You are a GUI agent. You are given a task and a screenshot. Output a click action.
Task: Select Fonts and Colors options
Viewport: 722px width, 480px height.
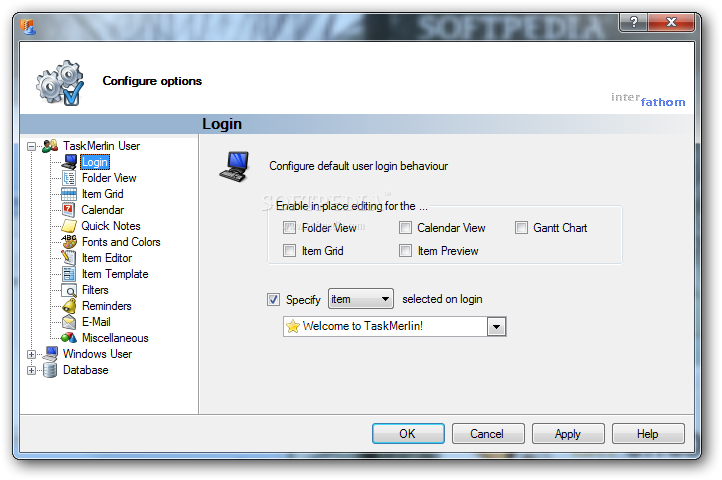pos(121,242)
